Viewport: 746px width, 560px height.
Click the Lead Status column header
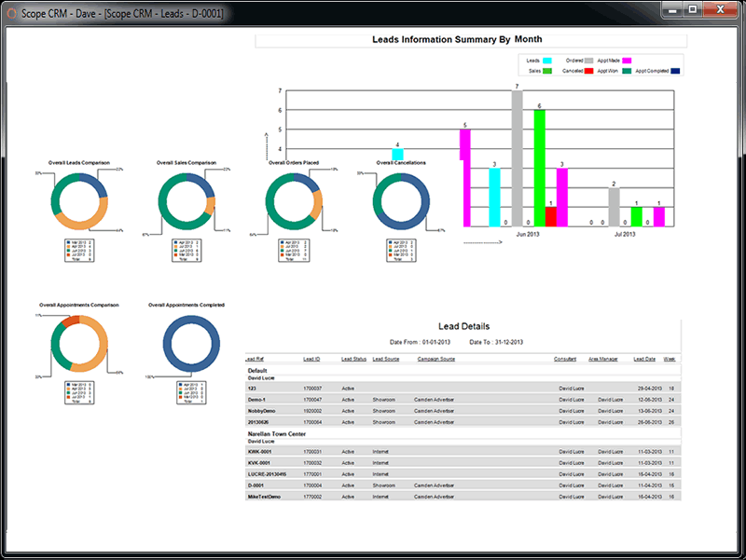click(x=353, y=359)
